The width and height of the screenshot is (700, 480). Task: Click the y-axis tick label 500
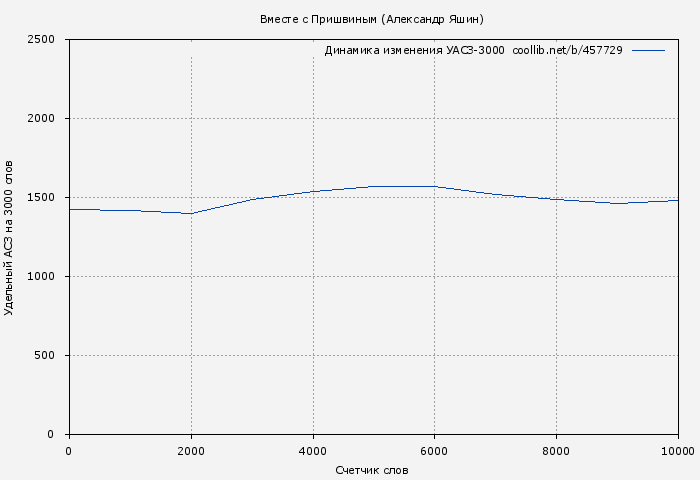[51, 356]
